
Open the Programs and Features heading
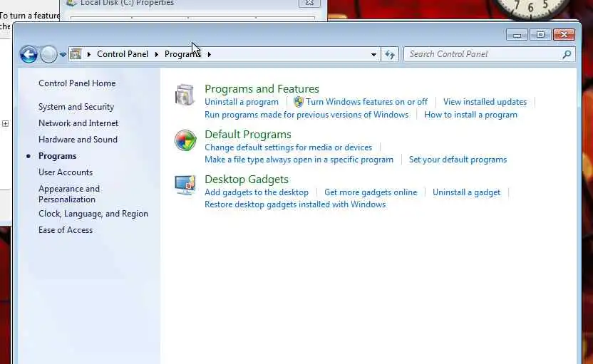[262, 89]
